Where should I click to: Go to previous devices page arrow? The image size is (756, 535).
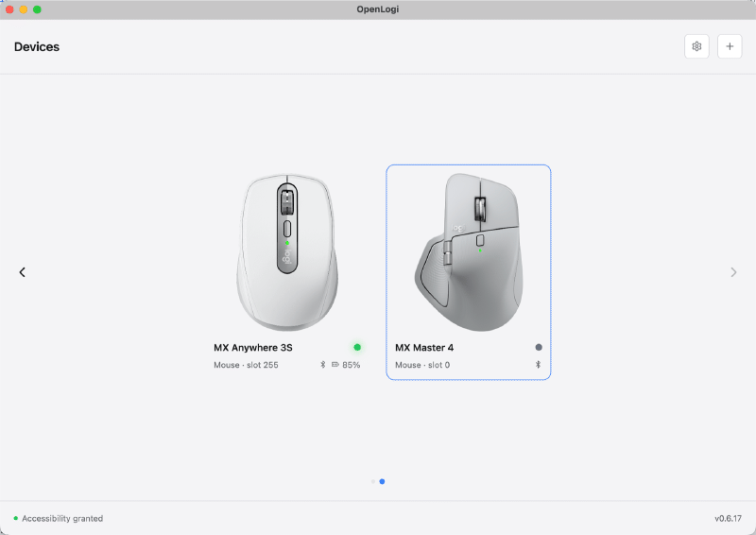(x=22, y=272)
